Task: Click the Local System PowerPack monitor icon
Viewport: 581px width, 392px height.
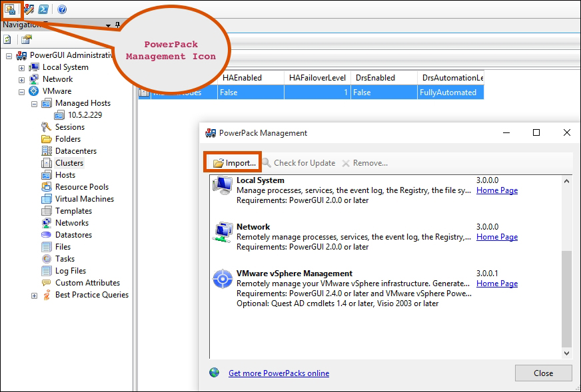Action: click(x=223, y=186)
